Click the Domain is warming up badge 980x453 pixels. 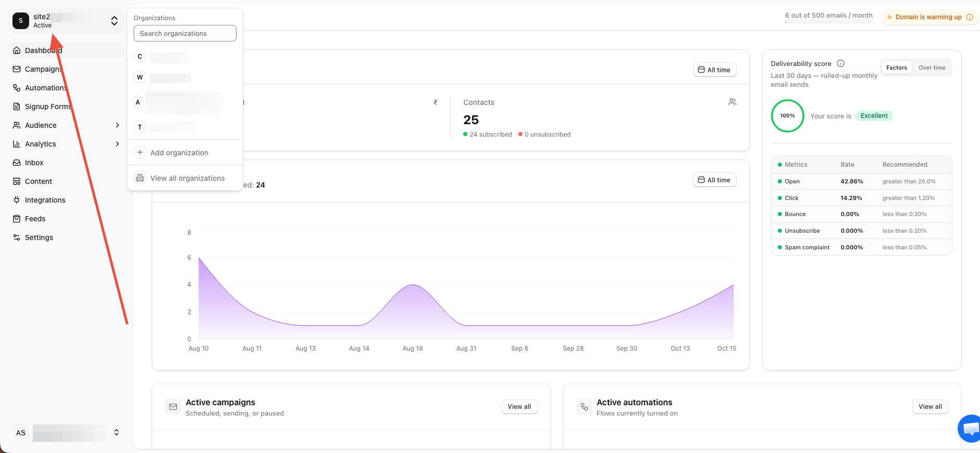[930, 17]
